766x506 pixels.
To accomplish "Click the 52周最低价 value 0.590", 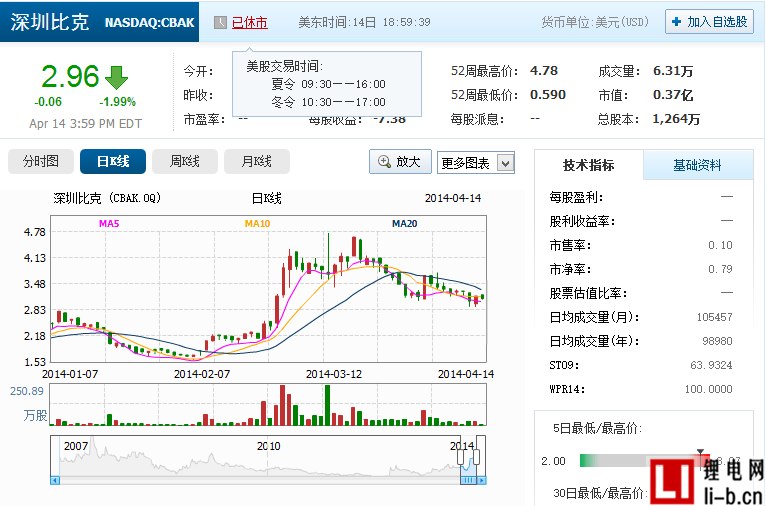I will pos(548,95).
